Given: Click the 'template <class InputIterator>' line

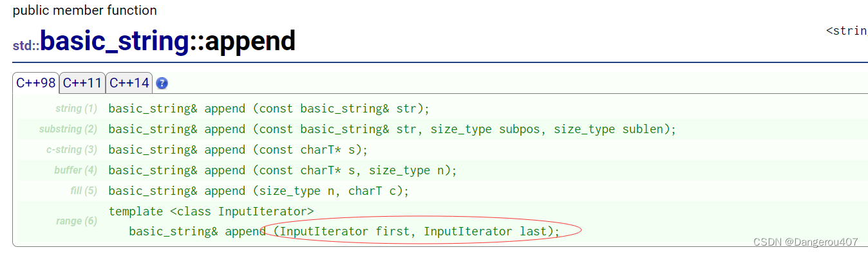Looking at the screenshot, I should [x=211, y=212].
